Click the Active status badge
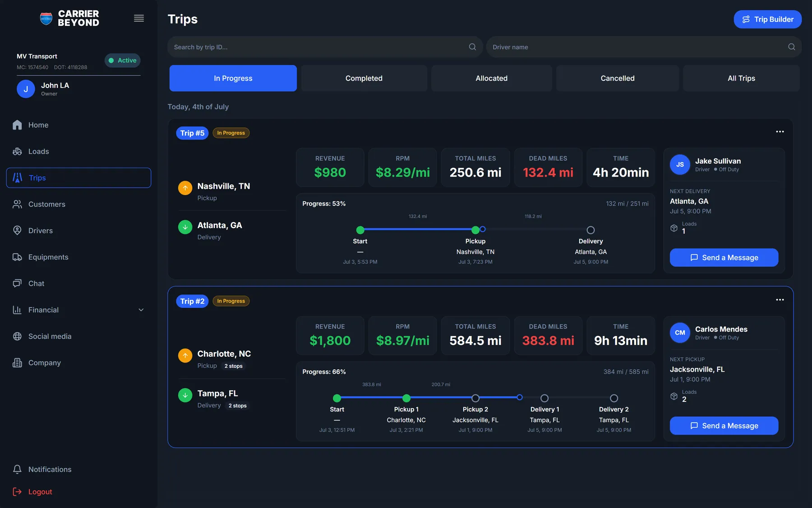Viewport: 812px width, 508px height. tap(123, 61)
